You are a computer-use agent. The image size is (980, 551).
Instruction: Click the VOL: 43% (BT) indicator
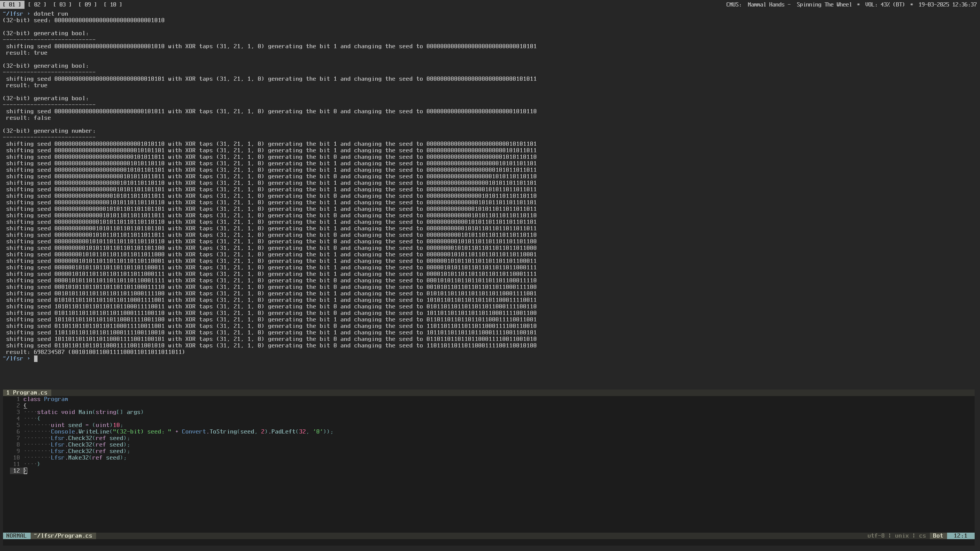(x=886, y=5)
